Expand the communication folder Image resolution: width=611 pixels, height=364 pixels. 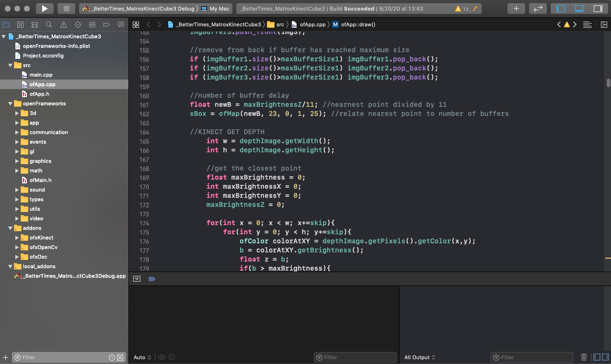pyautogui.click(x=17, y=132)
